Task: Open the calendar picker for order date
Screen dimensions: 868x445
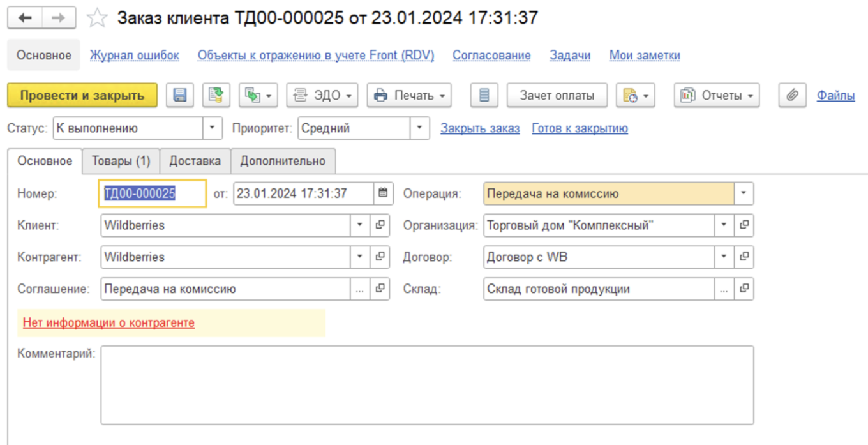Action: [x=382, y=193]
